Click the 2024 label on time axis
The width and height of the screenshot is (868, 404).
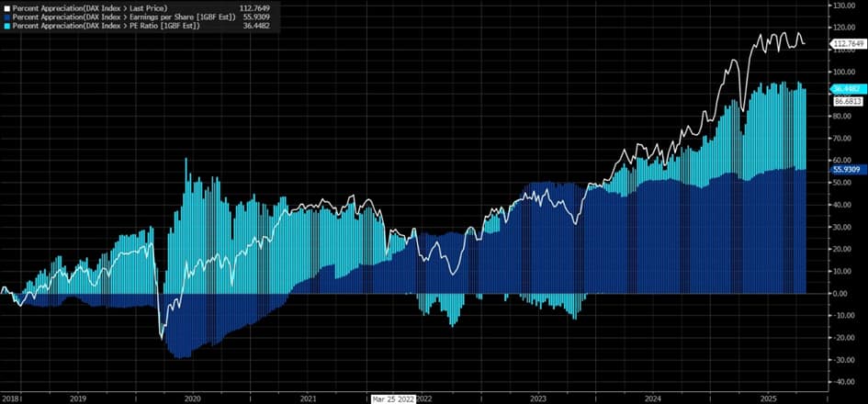point(653,398)
